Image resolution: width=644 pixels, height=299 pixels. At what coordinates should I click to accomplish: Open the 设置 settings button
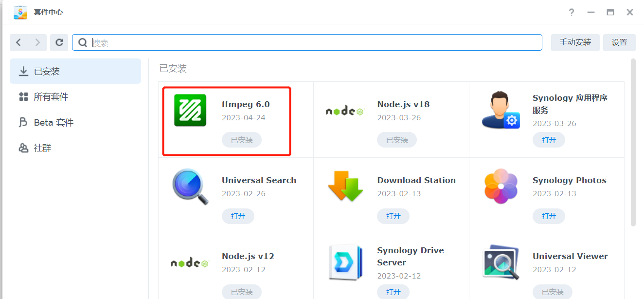tap(619, 42)
